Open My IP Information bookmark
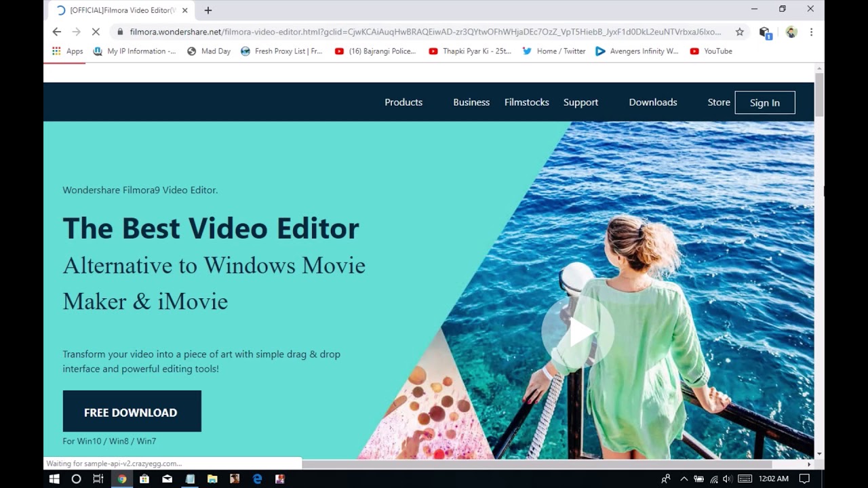The image size is (868, 488). pyautogui.click(x=134, y=51)
